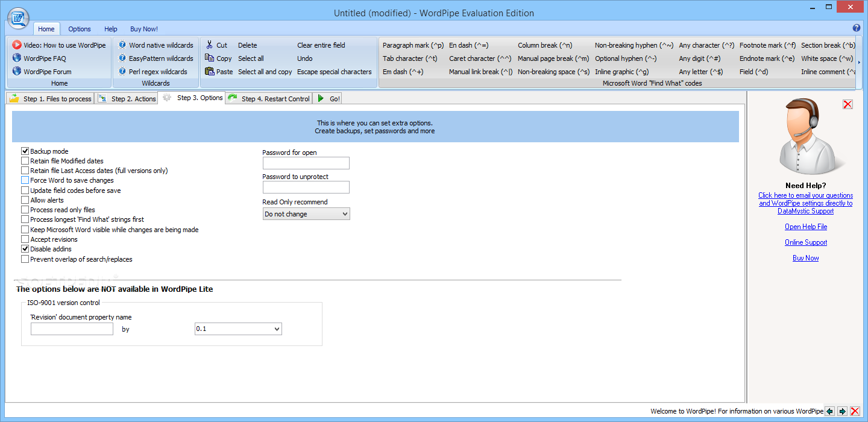
Task: Insert the Non-breaking space (^s) code
Action: tap(554, 72)
